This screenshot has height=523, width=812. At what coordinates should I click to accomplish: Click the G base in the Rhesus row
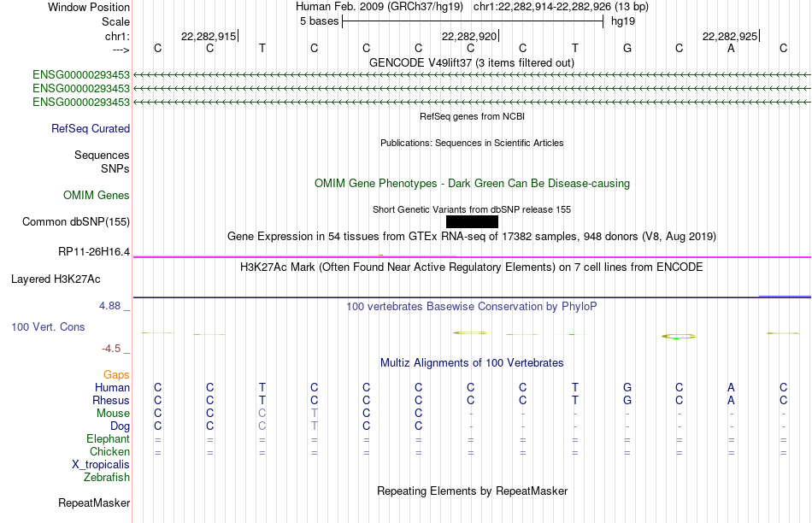click(627, 400)
